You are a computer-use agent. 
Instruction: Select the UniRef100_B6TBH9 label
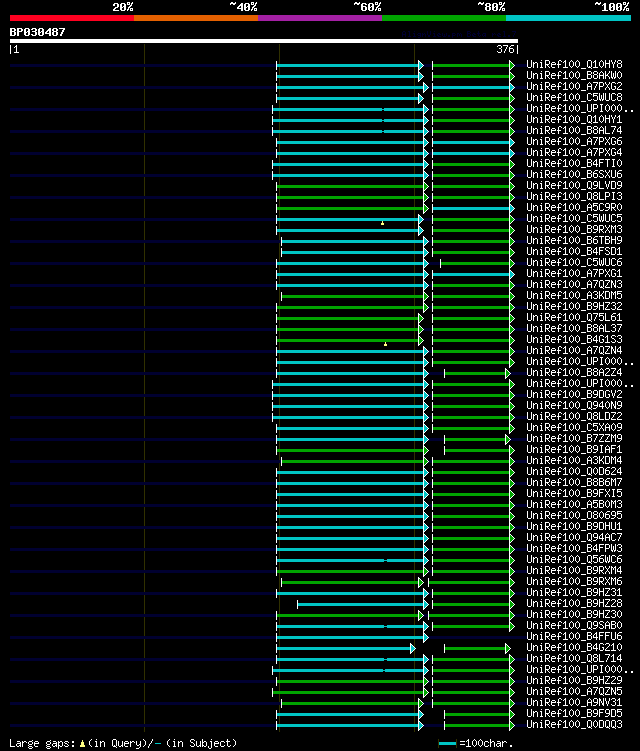(x=574, y=240)
